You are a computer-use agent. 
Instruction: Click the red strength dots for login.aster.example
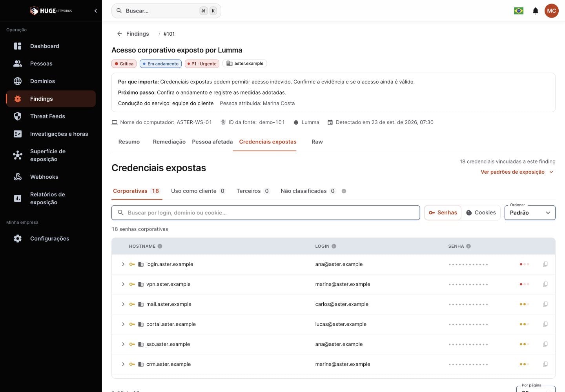pos(525,264)
